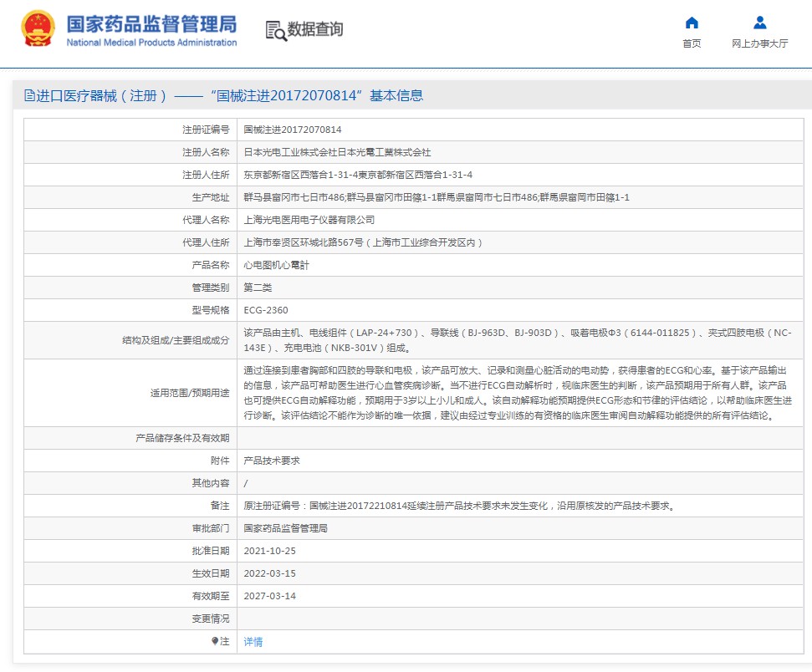The image size is (812, 672).
Task: Click the 产品技术要求 attachment cell
Action: tap(271, 461)
